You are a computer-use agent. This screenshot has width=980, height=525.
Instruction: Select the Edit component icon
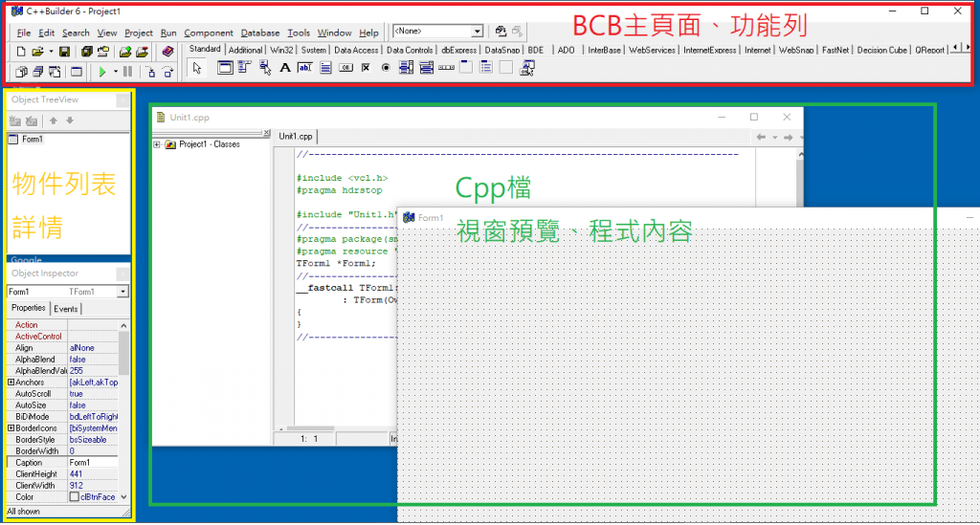305,68
